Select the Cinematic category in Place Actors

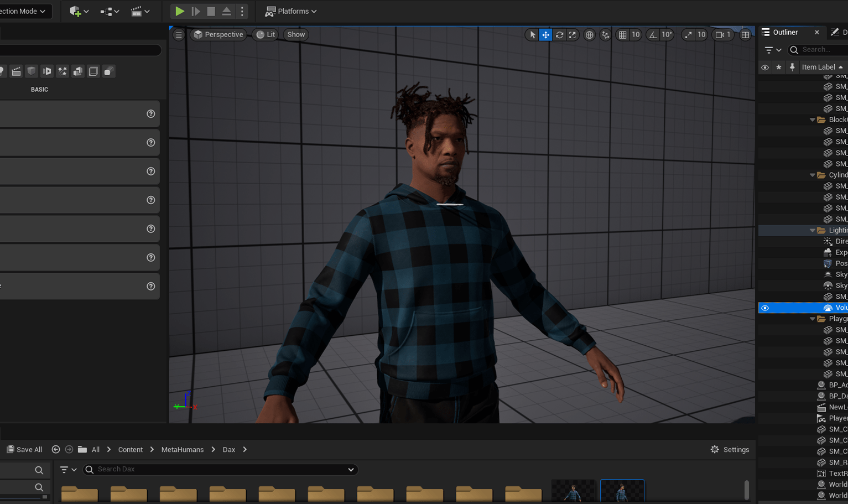16,71
